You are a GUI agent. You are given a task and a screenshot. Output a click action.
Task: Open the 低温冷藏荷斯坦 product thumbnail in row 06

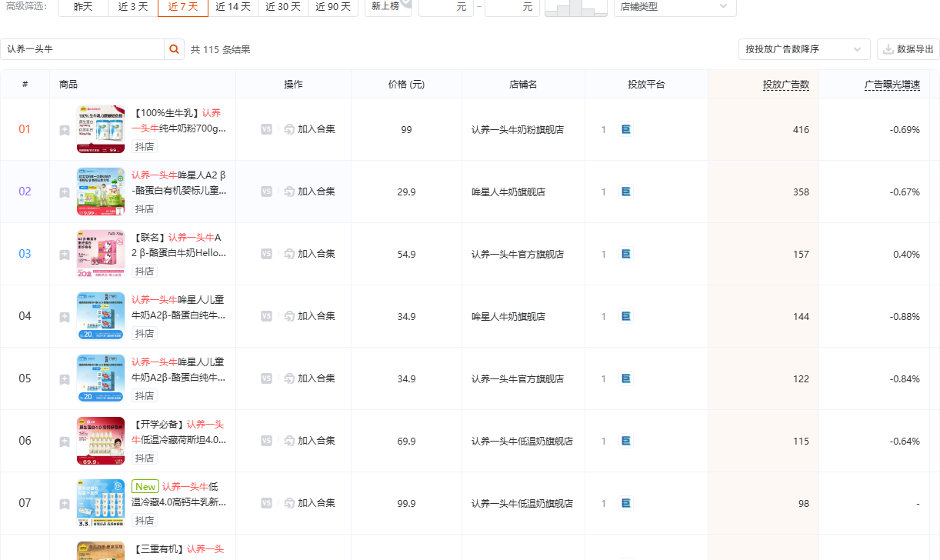pos(101,441)
